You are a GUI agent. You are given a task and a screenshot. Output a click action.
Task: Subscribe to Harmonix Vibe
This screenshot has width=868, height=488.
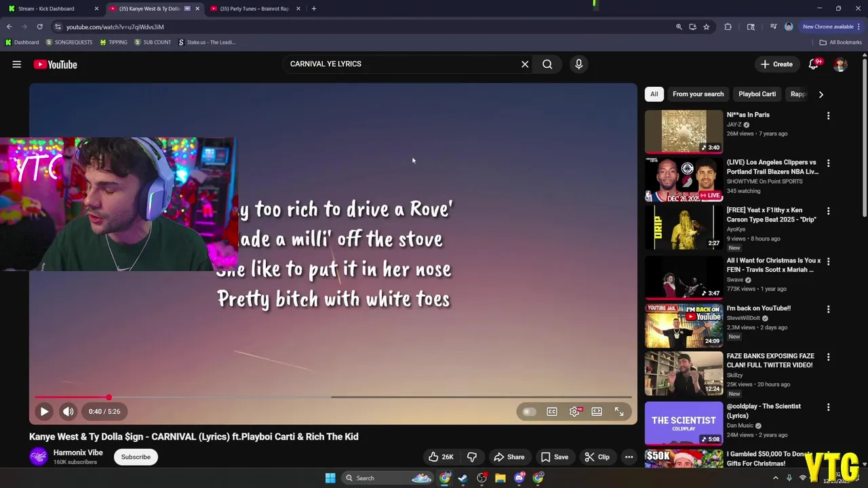[136, 457]
